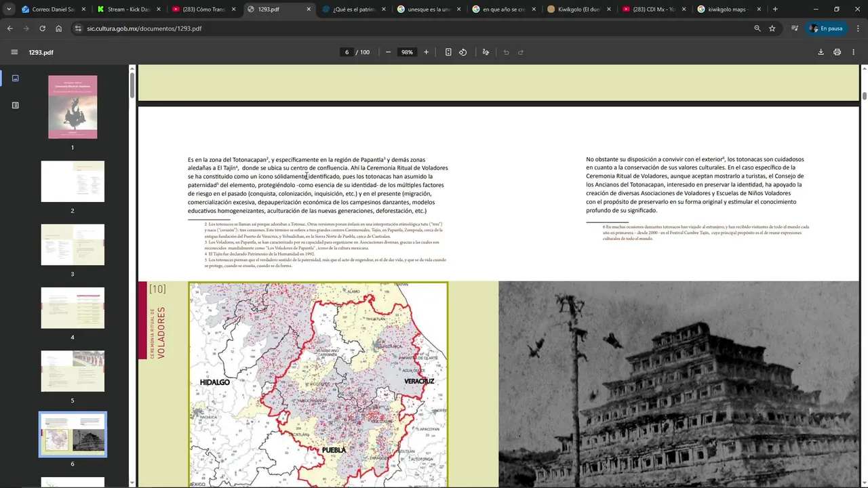Click the vertical VOLADORES heading text
The width and height of the screenshot is (868, 488).
(x=161, y=332)
